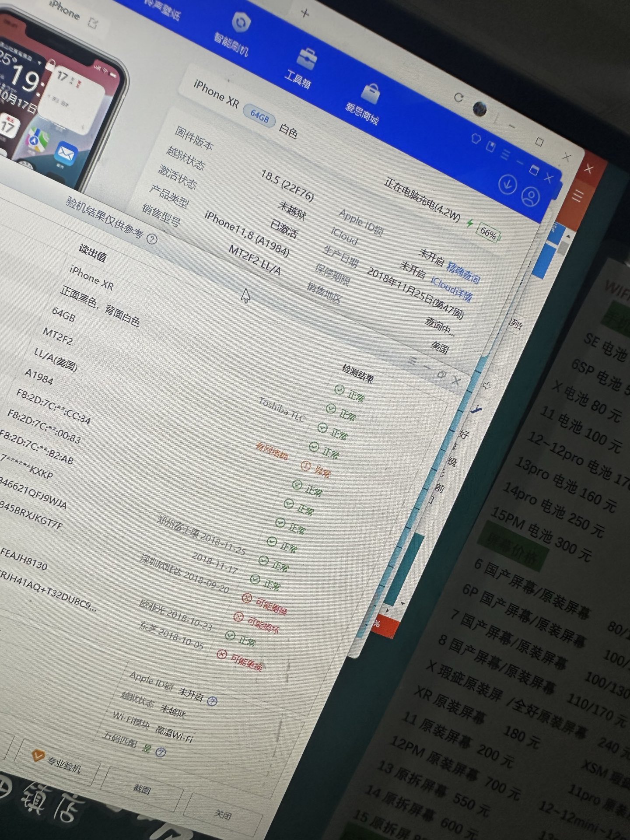
Task: Open the hamburger menu in blue title bar
Action: tap(505, 154)
